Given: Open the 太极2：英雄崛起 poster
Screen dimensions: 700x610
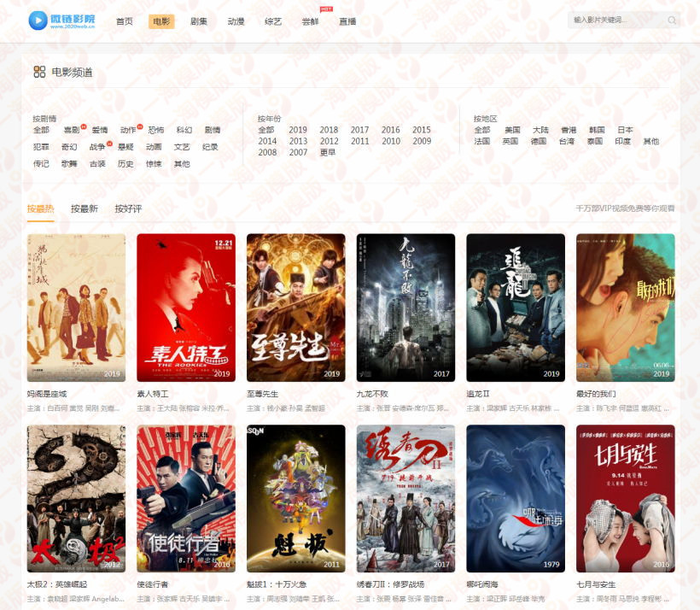Looking at the screenshot, I should [76, 498].
